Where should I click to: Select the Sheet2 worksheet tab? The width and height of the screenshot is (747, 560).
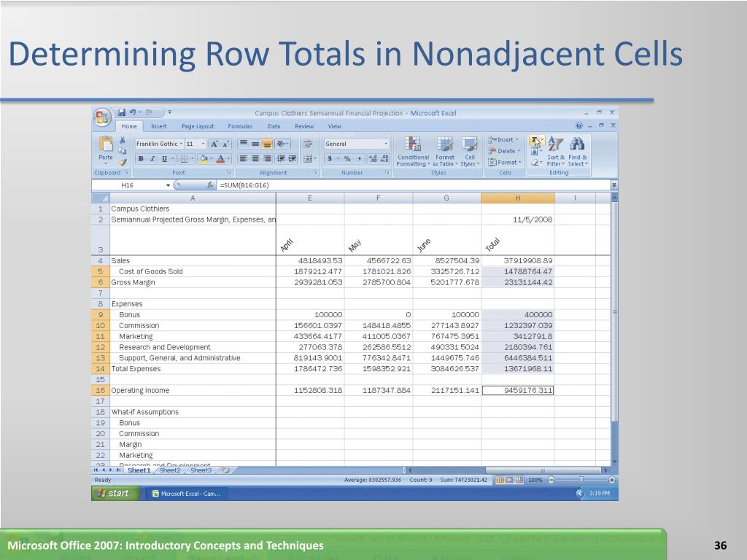pos(169,470)
